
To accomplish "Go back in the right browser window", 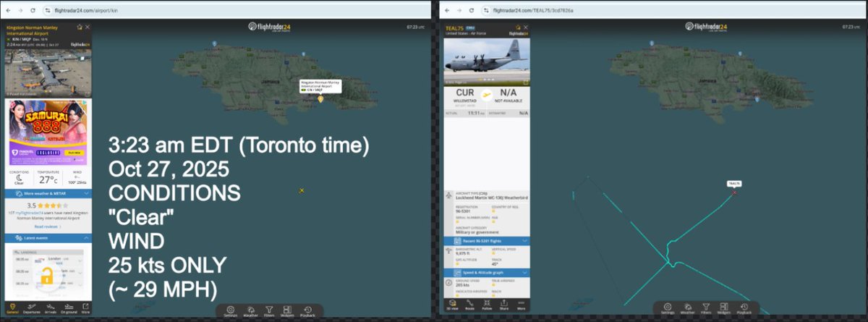I will pos(448,11).
